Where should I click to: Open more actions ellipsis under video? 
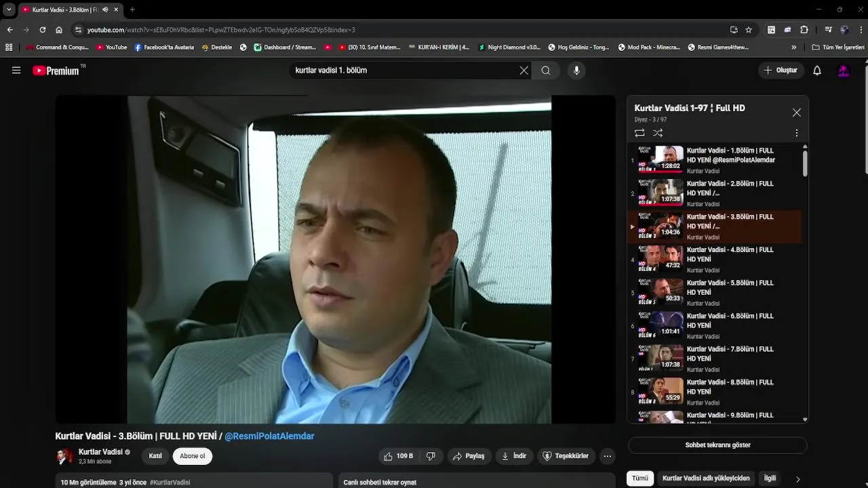click(608, 456)
